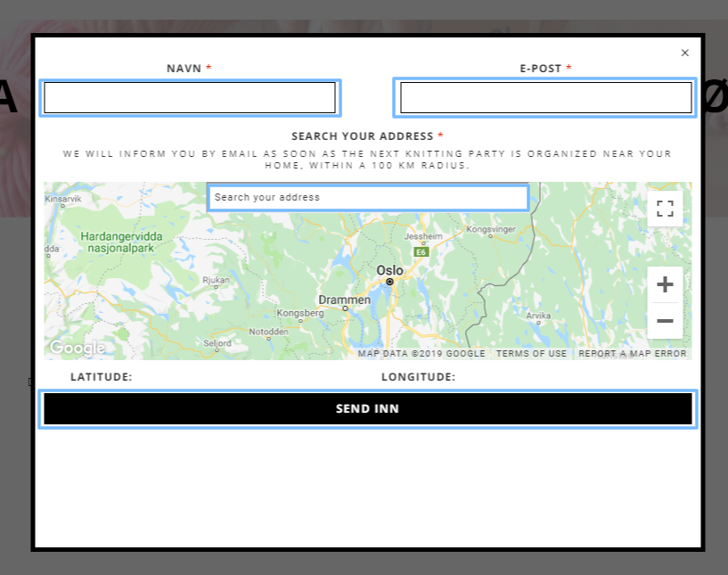728x575 pixels.
Task: Click the Longitude label
Action: pyautogui.click(x=418, y=377)
